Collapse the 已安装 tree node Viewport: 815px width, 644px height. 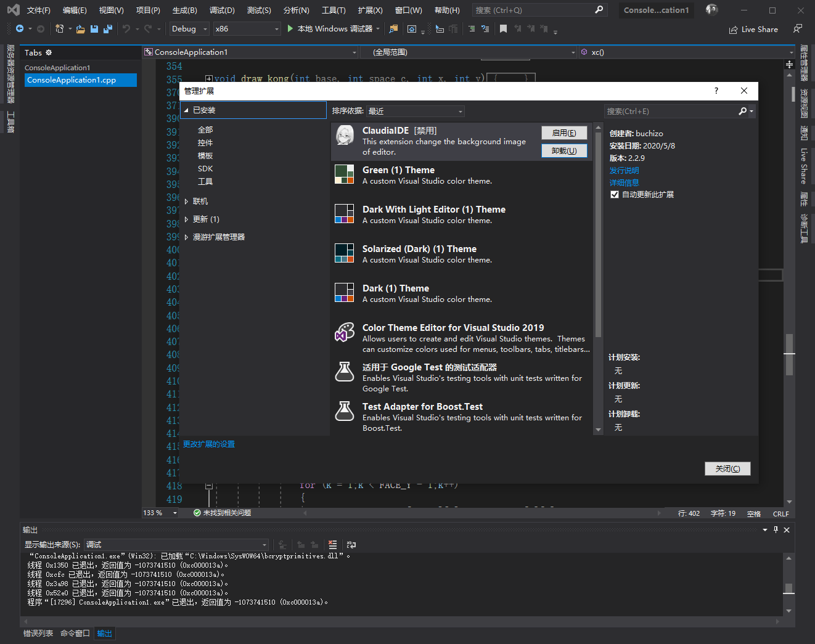pos(186,110)
